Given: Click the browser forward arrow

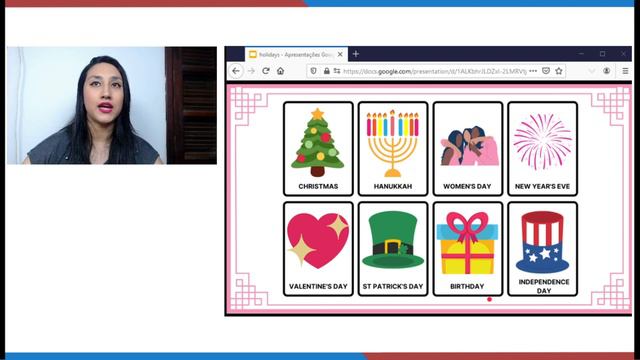Looking at the screenshot, I should (251, 71).
